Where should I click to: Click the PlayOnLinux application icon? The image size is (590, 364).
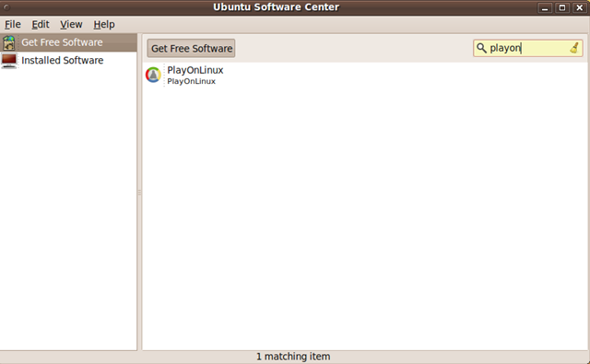[x=153, y=75]
